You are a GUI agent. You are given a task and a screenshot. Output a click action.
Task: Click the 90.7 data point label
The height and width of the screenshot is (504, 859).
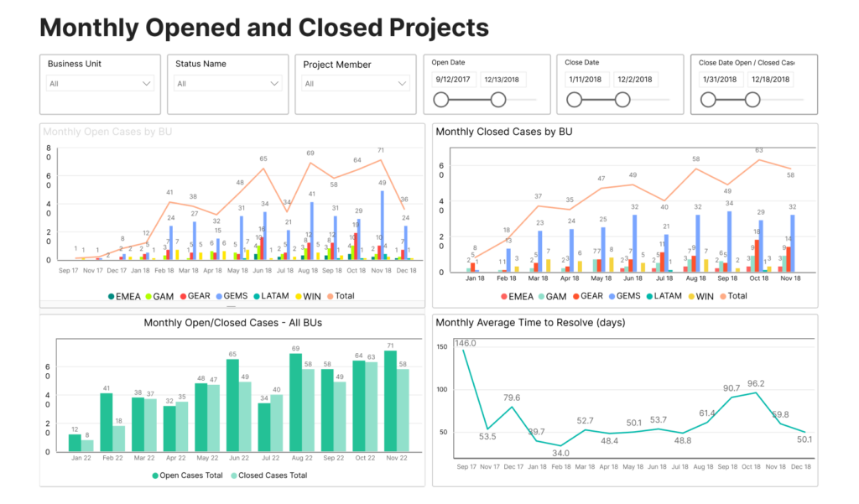click(731, 388)
